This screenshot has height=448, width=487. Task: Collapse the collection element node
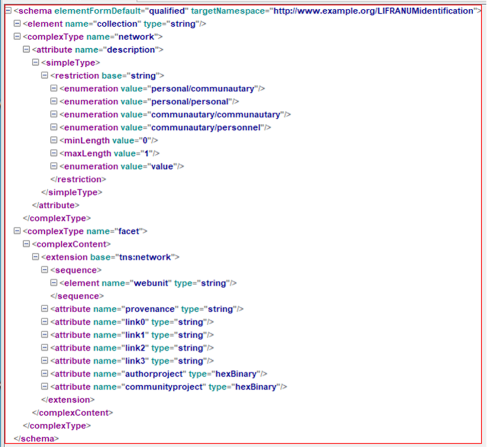pos(17,23)
